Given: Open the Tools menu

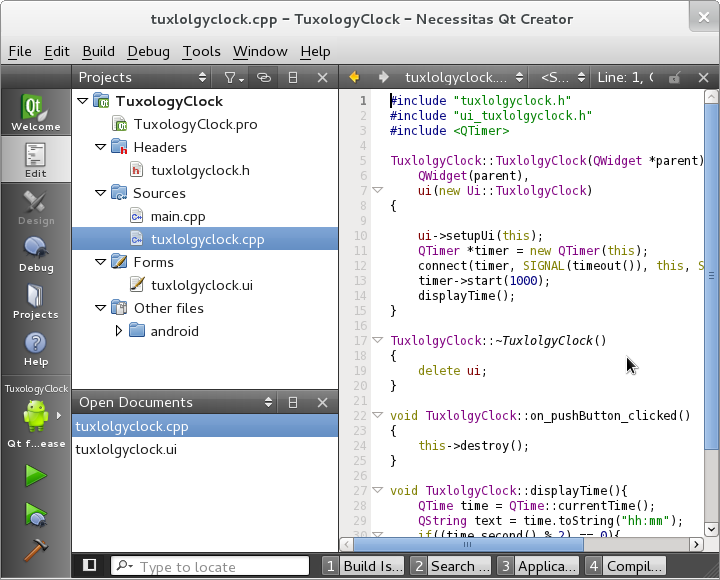Looking at the screenshot, I should (x=202, y=51).
